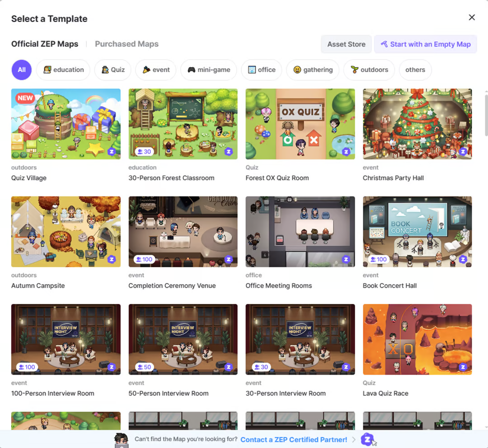The height and width of the screenshot is (448, 488).
Task: Click Start with an Empty Map
Action: coord(426,44)
